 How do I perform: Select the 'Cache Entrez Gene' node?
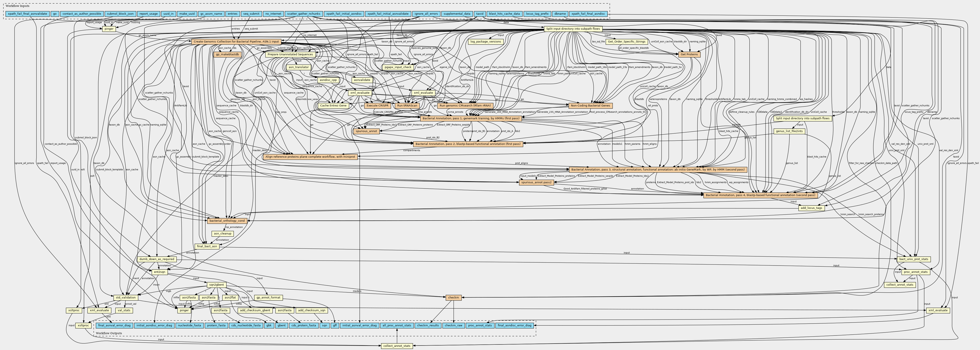click(333, 106)
